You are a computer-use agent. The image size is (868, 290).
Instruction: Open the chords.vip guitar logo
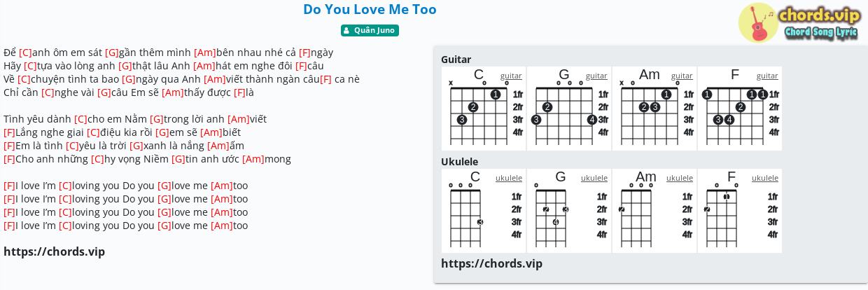[757, 22]
